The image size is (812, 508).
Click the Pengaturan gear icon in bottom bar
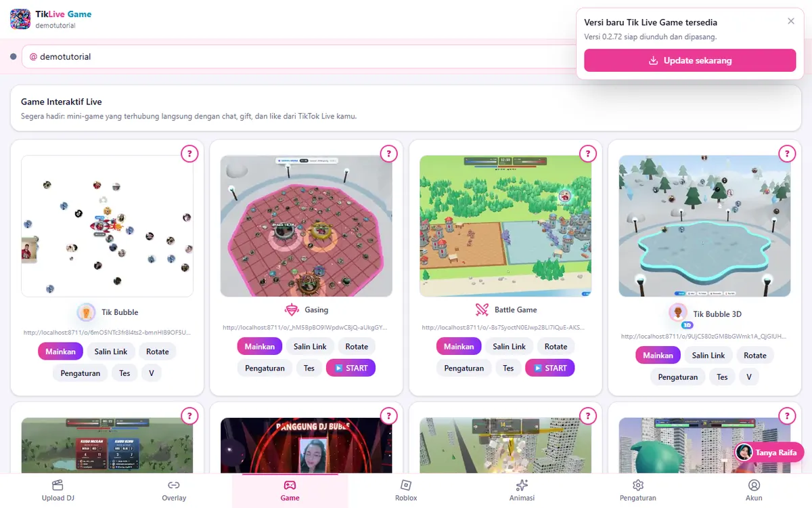(637, 485)
